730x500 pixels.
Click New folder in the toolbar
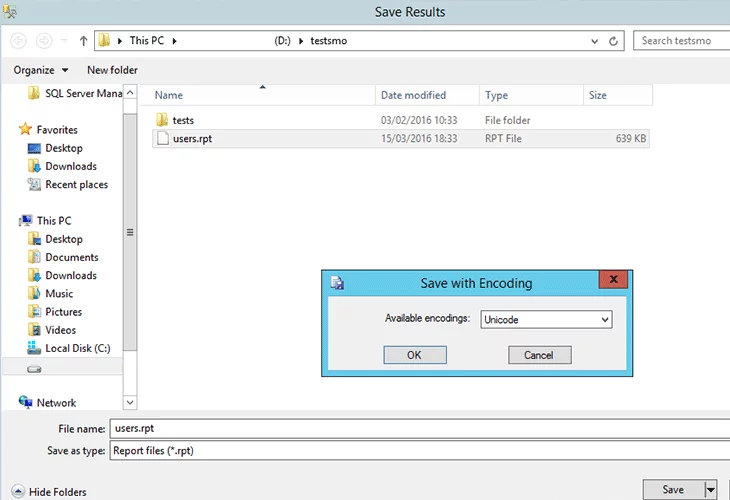click(112, 70)
